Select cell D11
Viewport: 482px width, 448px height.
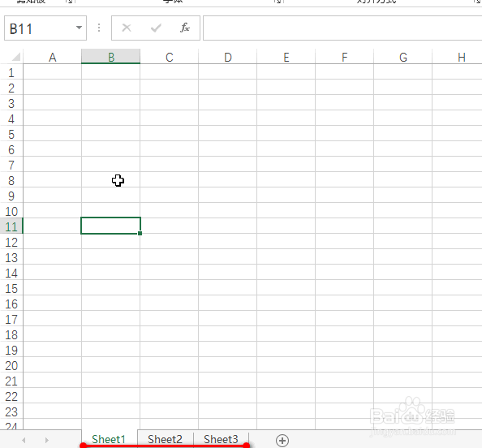point(228,226)
